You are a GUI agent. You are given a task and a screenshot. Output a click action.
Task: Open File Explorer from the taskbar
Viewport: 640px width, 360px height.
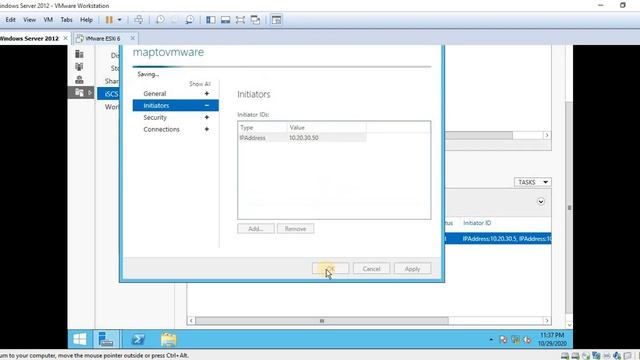(x=169, y=339)
